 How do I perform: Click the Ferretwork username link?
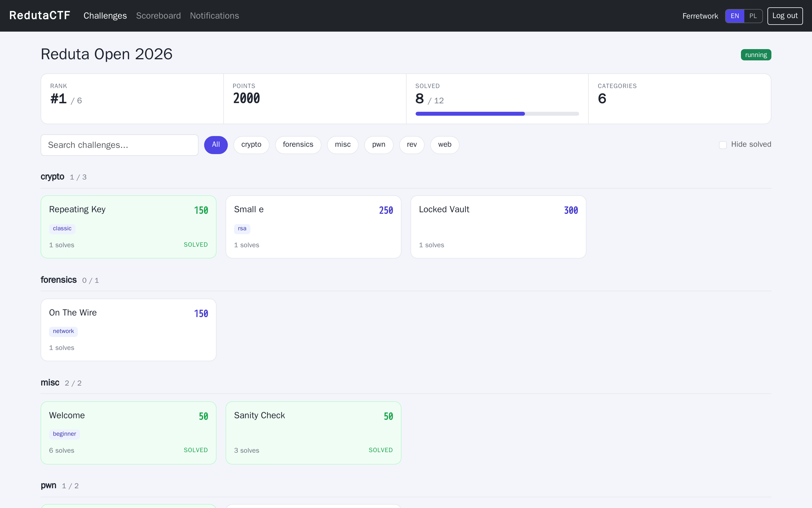[x=700, y=16]
